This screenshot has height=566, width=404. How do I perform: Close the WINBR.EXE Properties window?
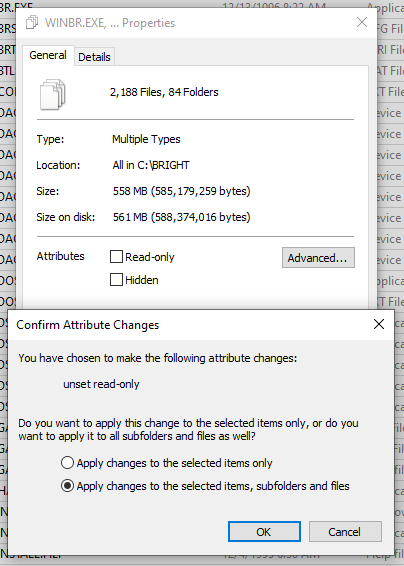point(362,22)
